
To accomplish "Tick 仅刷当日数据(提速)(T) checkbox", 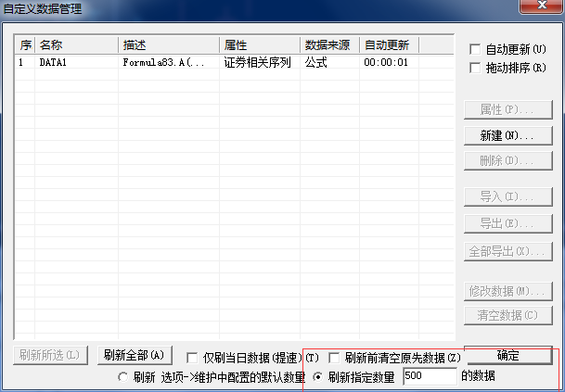I will (192, 358).
